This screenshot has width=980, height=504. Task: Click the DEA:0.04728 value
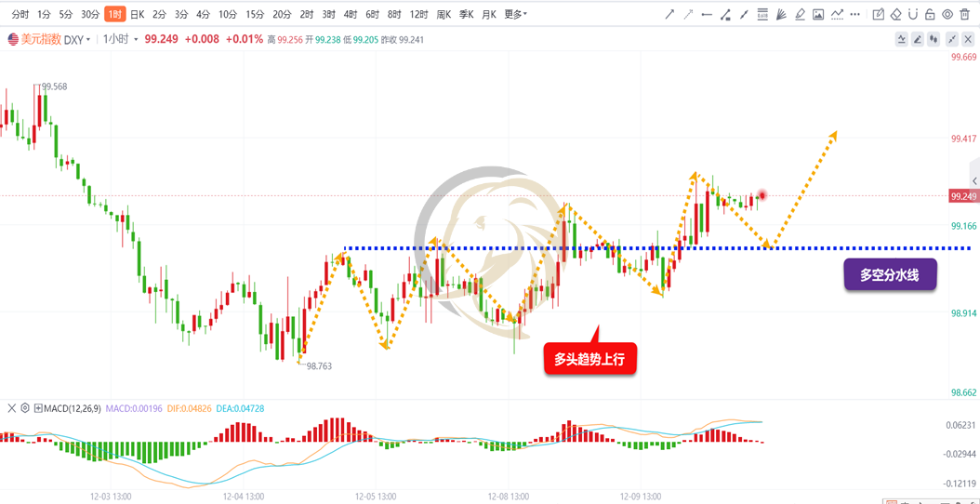[240, 408]
